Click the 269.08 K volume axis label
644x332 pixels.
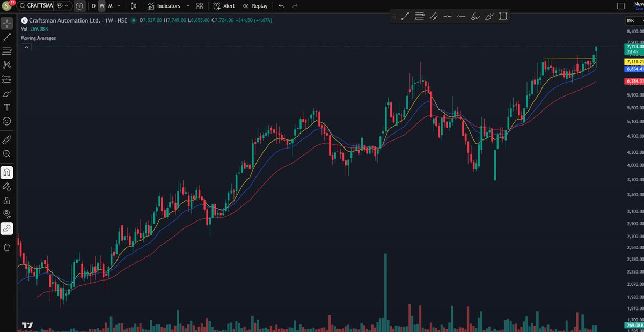click(x=634, y=326)
